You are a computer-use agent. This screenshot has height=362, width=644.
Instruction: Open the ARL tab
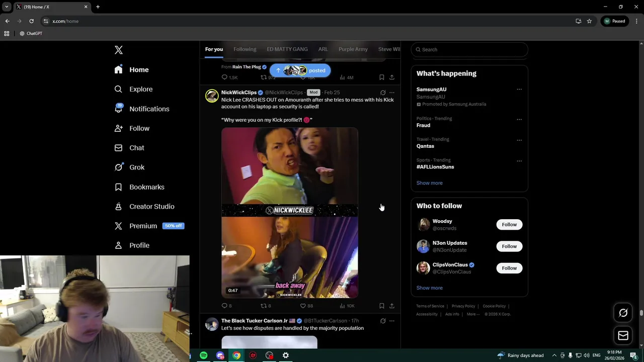point(323,49)
